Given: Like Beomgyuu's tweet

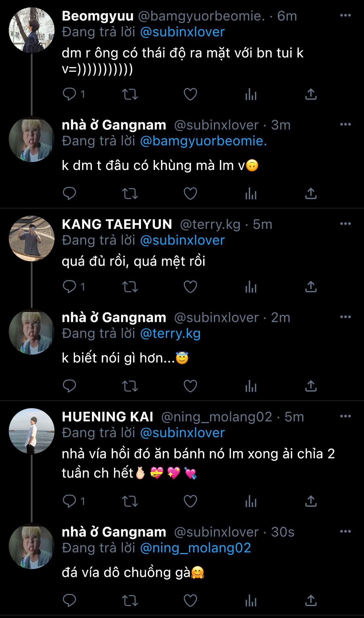Looking at the screenshot, I should click(190, 94).
